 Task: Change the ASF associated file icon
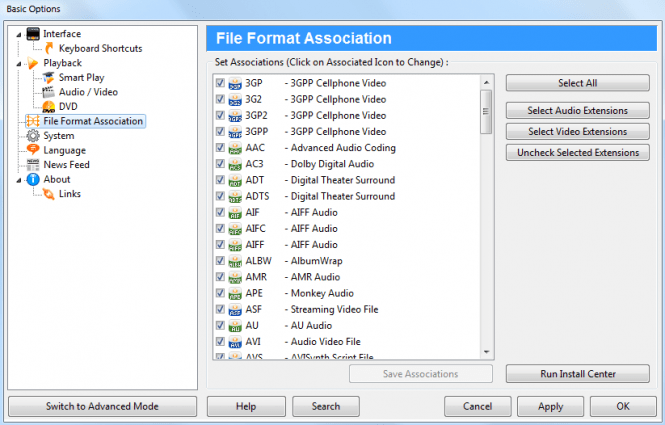[x=235, y=309]
